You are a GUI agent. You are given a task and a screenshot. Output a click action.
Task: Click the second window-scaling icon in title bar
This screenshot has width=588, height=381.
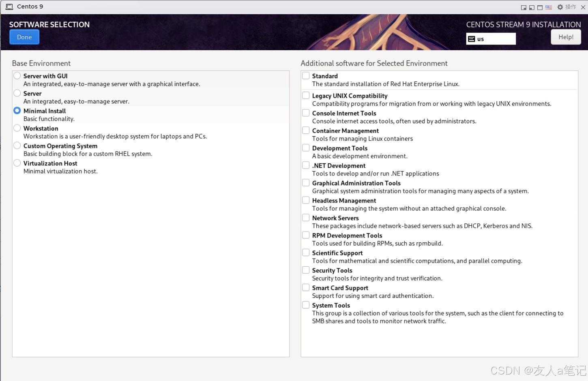click(x=532, y=7)
